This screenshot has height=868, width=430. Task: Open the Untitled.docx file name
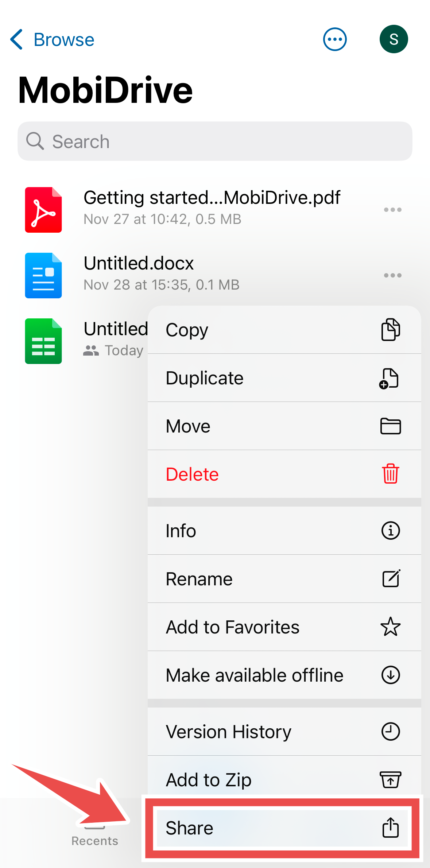(139, 263)
